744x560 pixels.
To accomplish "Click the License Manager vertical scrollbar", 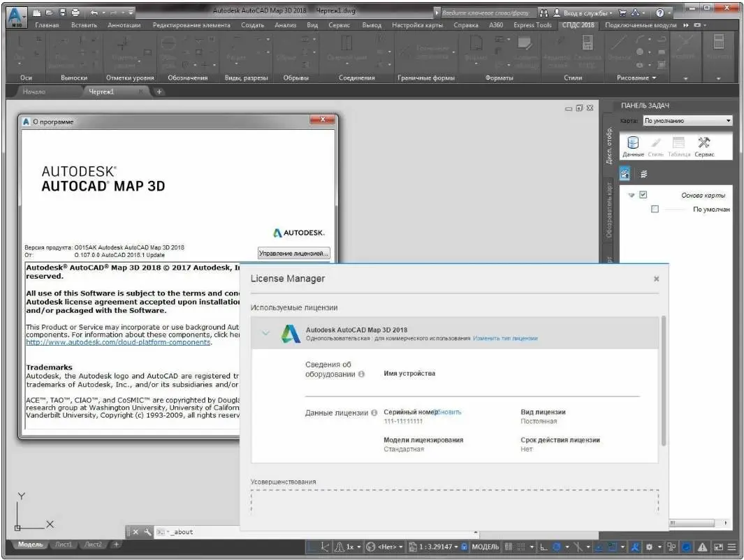I will click(664, 381).
